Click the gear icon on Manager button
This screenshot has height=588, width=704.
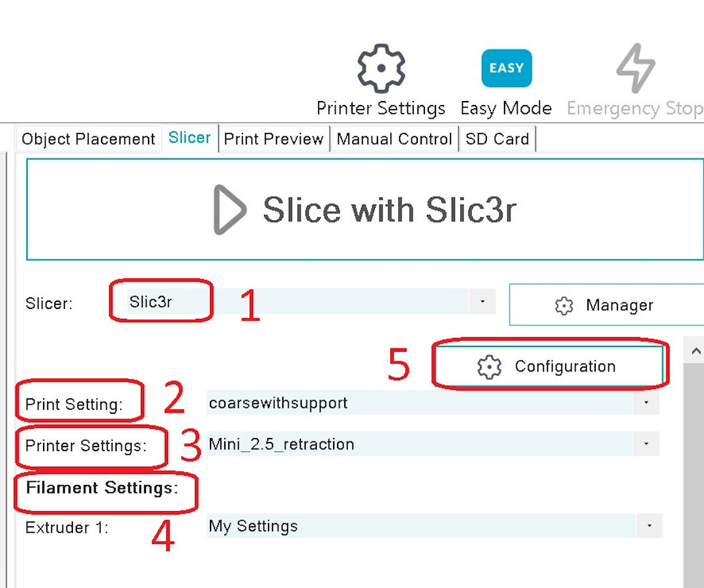[x=564, y=305]
